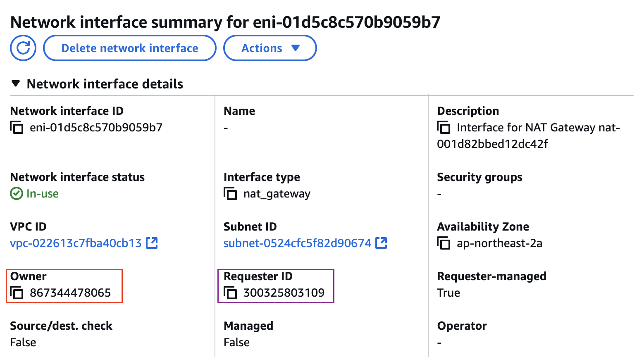Click the Requester-managed True value
This screenshot has width=644, height=357.
[x=448, y=293]
